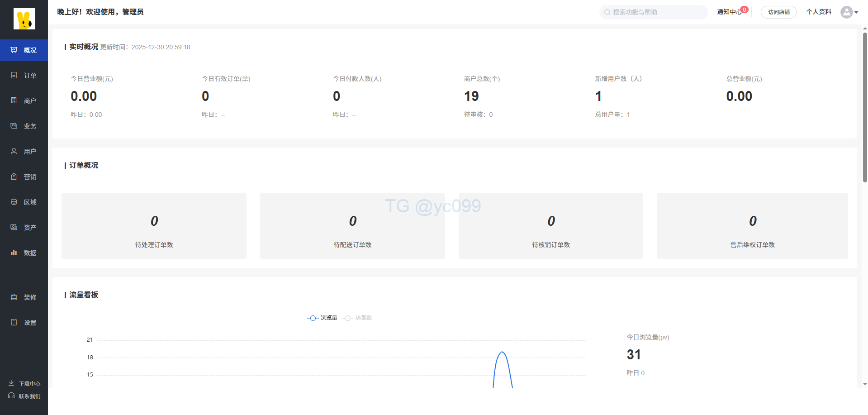The width and height of the screenshot is (868, 415).
Task: Toggle the 浏览量 series in chart legend
Action: point(322,318)
